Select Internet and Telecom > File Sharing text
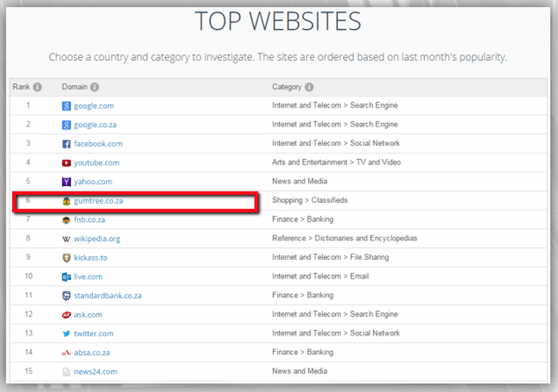The width and height of the screenshot is (558, 392). click(330, 258)
